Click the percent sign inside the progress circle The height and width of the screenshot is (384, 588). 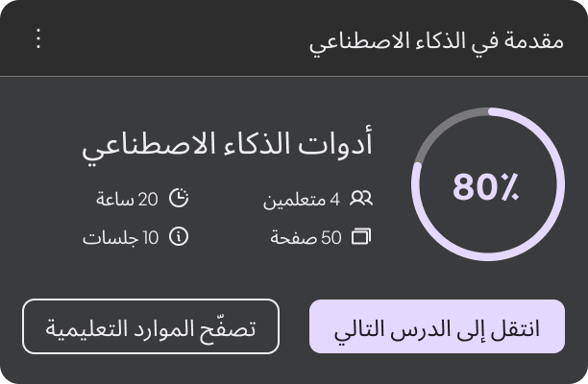506,186
